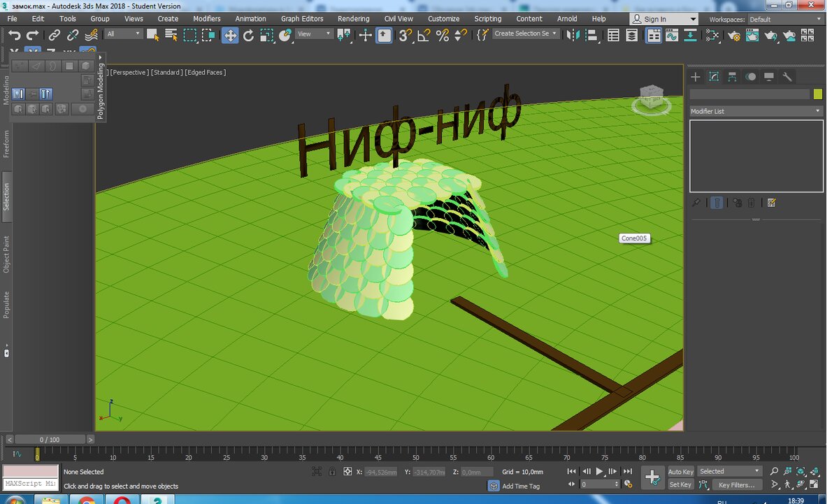This screenshot has width=839, height=504.
Task: Open Rendered Frame Window icon
Action: coord(752,35)
